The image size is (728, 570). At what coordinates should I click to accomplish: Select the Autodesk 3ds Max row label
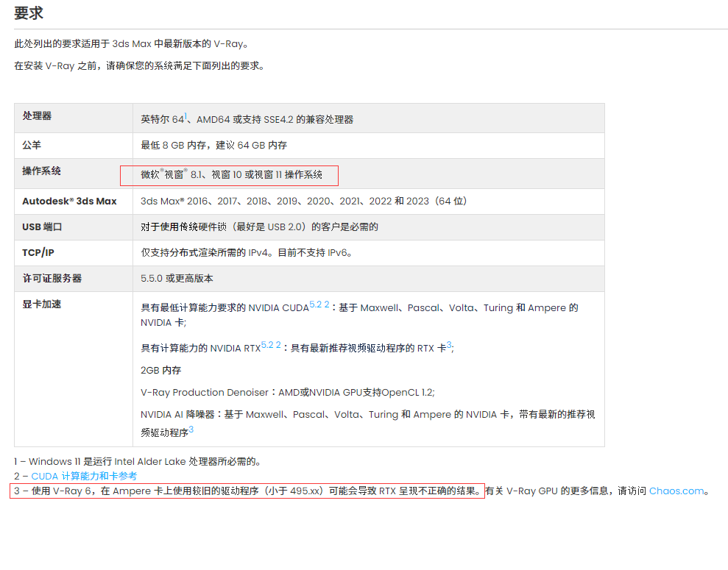pyautogui.click(x=70, y=202)
